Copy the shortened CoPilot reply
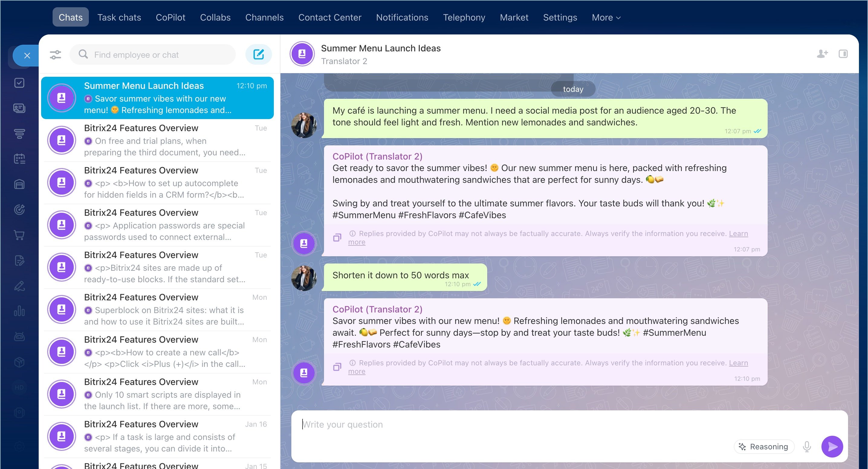868x469 pixels. tap(337, 367)
